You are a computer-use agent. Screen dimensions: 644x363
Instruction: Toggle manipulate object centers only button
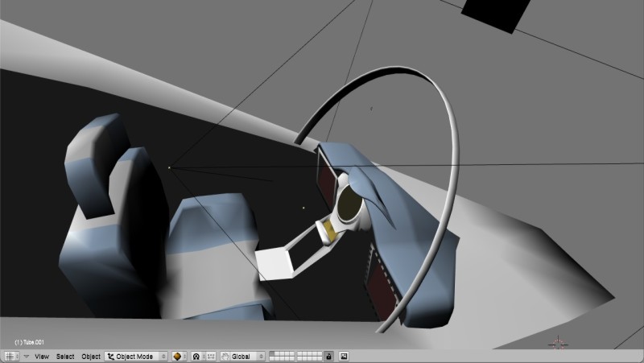[x=211, y=356]
